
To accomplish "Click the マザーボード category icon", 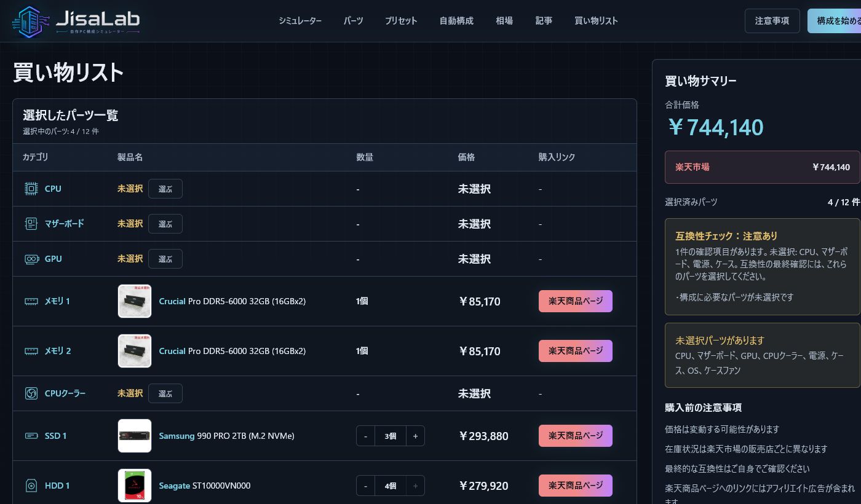I will click(x=31, y=224).
